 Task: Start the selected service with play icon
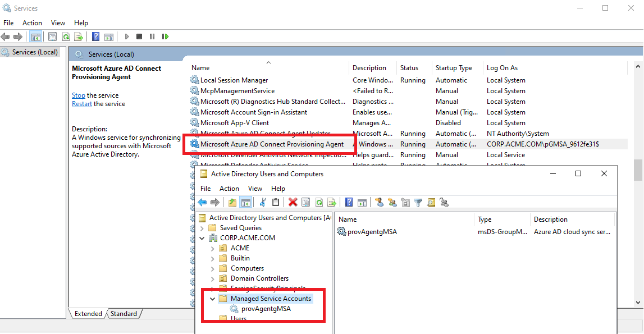(127, 36)
